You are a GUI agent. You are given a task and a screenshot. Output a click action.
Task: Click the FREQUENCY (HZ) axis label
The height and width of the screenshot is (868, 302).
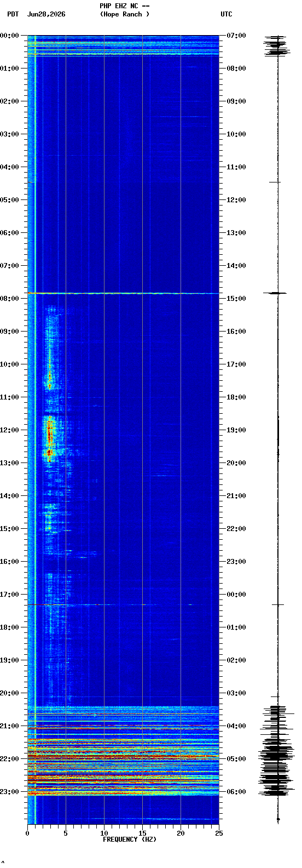tap(129, 840)
